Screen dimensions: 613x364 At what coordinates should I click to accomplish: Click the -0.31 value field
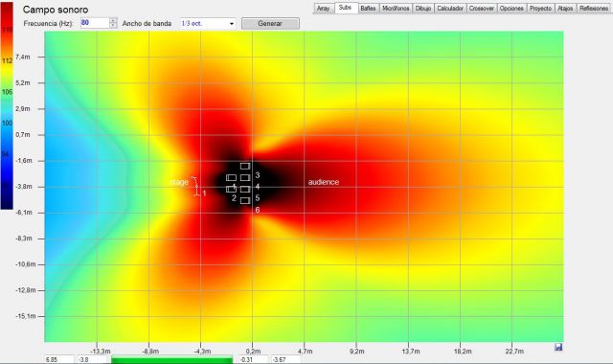click(253, 360)
